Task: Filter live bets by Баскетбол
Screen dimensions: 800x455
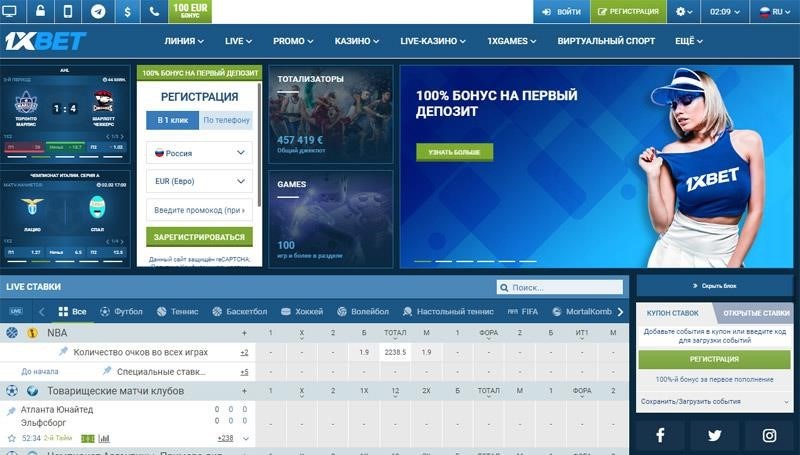Action: [240, 312]
